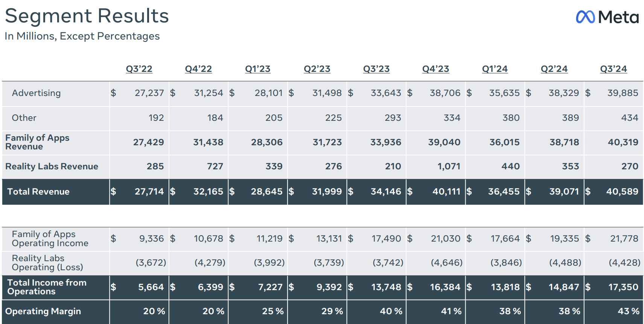This screenshot has width=644, height=324.
Task: Select the Q2'23 column header
Action: coord(317,69)
